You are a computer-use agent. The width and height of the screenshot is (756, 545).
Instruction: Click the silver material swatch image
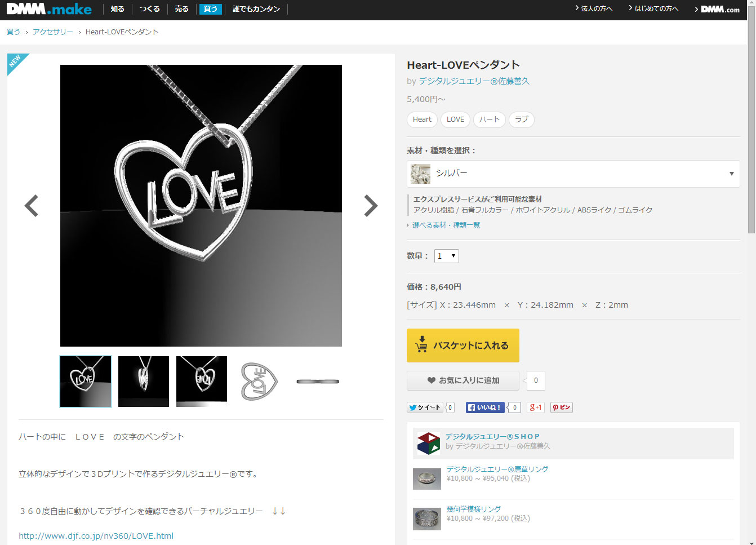420,174
